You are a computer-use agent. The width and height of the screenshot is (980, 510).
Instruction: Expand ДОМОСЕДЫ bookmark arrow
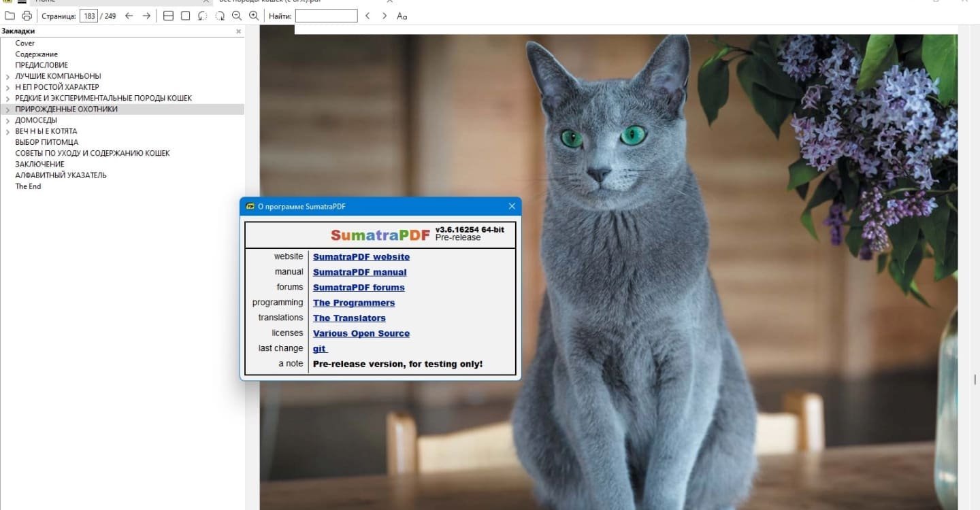tap(7, 121)
